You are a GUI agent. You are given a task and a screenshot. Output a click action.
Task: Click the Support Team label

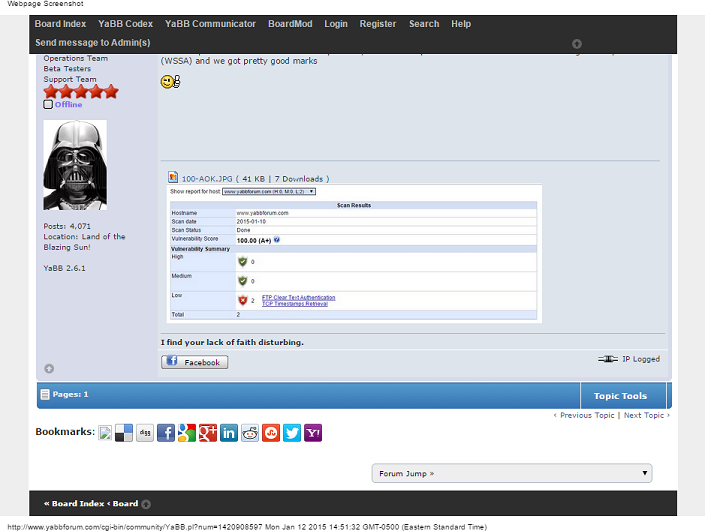pyautogui.click(x=70, y=79)
